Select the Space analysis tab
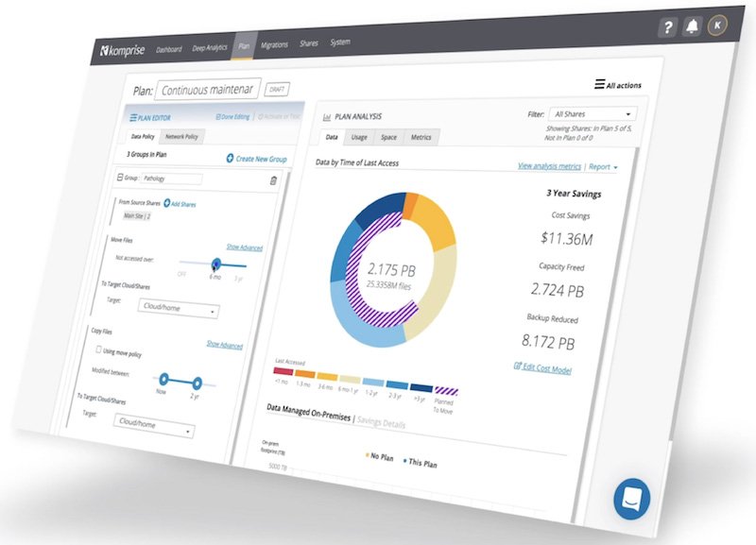 point(388,137)
